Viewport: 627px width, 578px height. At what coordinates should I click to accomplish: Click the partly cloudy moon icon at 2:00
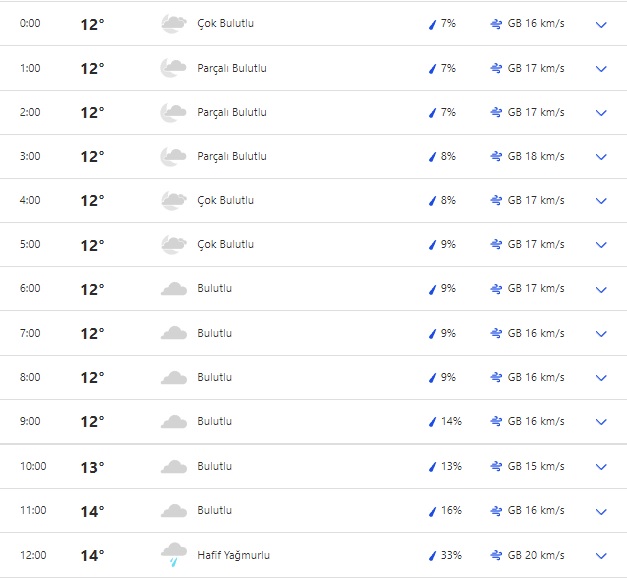[x=173, y=112]
